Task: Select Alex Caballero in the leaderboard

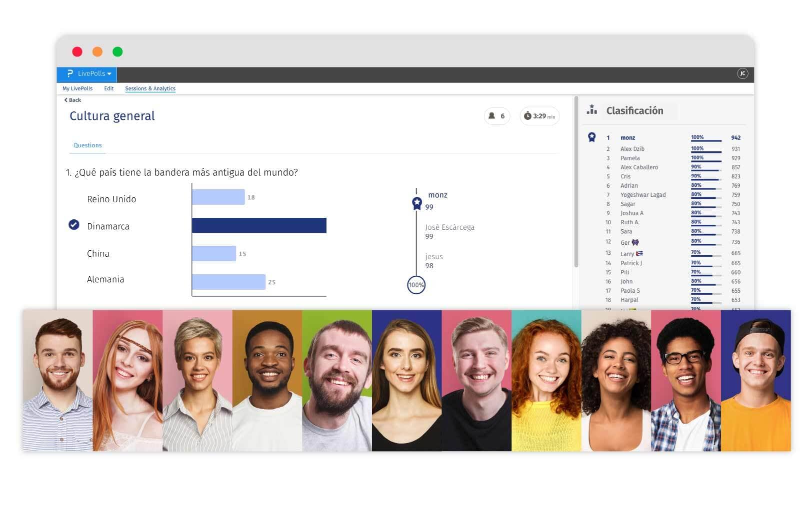Action: coord(639,167)
